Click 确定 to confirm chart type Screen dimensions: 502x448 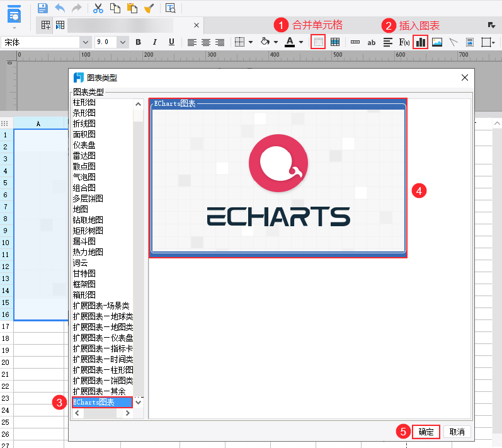(x=426, y=432)
